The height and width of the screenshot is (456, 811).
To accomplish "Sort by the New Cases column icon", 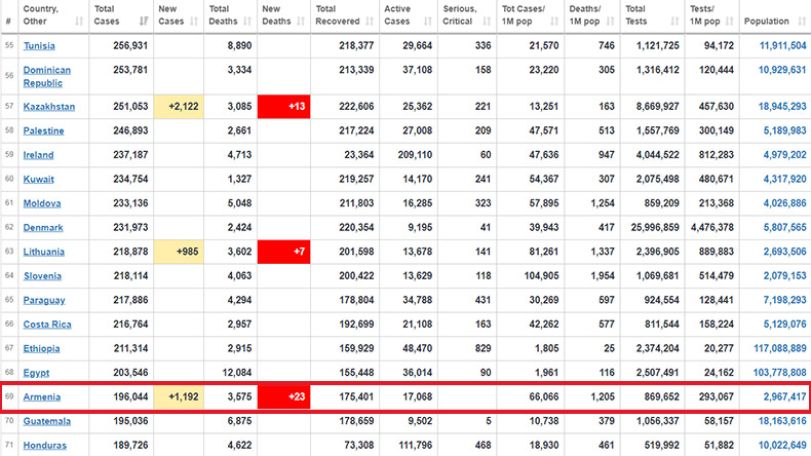I will [x=194, y=21].
